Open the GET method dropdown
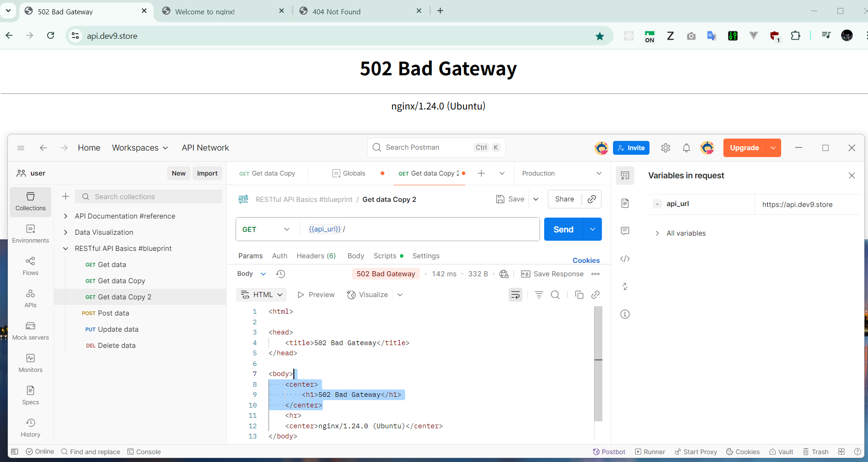 tap(266, 230)
